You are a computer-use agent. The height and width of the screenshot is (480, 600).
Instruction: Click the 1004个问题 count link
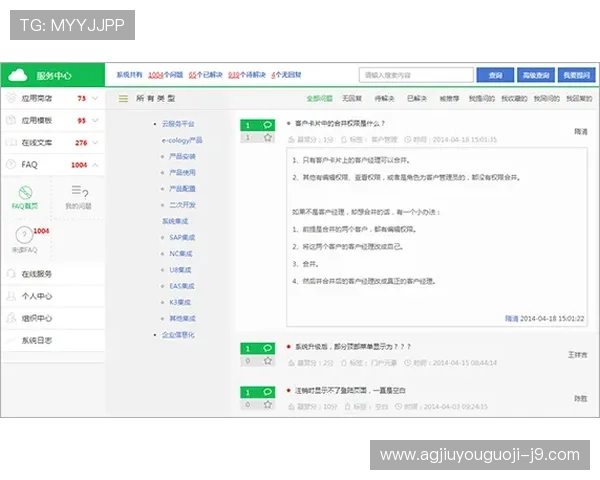165,75
